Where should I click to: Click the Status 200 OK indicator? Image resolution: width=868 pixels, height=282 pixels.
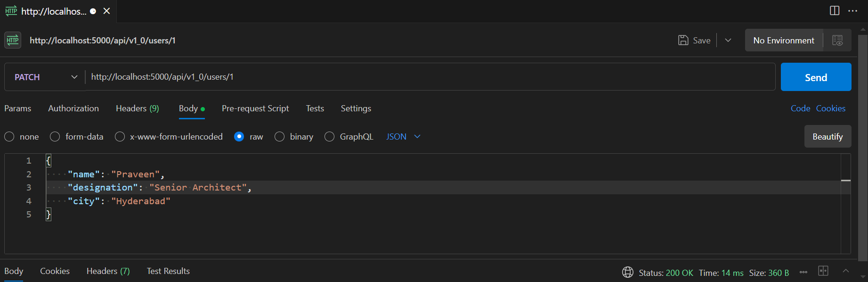click(666, 273)
